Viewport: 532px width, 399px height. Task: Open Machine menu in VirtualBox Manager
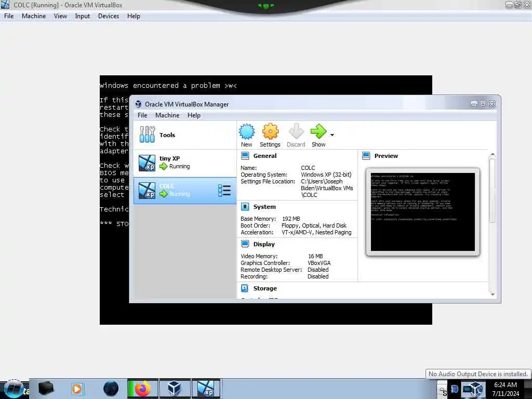tap(167, 115)
